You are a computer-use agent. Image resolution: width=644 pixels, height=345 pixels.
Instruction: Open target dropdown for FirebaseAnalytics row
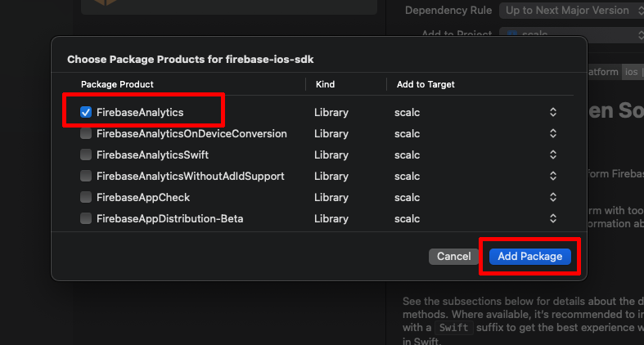point(553,112)
